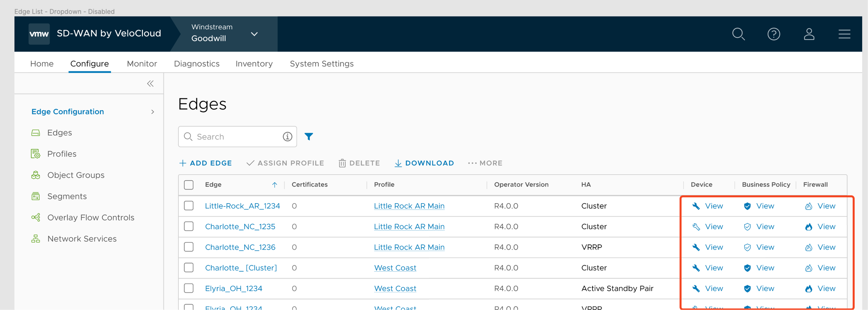Click the Segments sidebar icon
868x310 pixels.
36,196
